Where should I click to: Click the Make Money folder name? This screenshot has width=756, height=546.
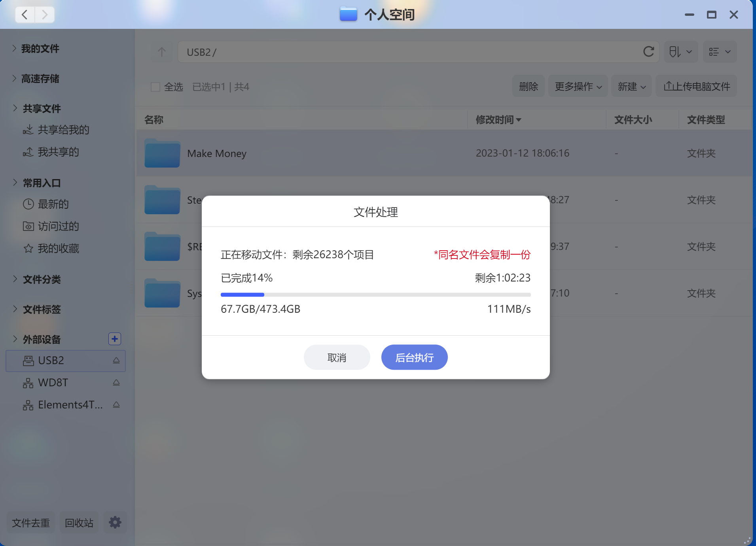coord(217,153)
